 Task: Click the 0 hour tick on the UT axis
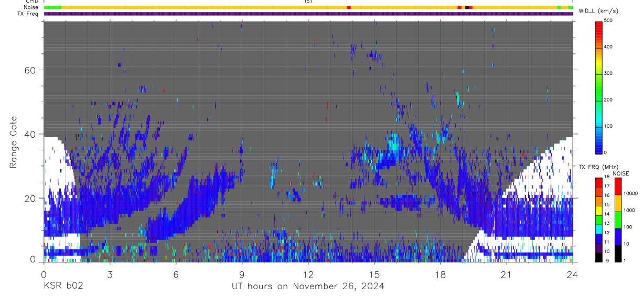tap(44, 274)
